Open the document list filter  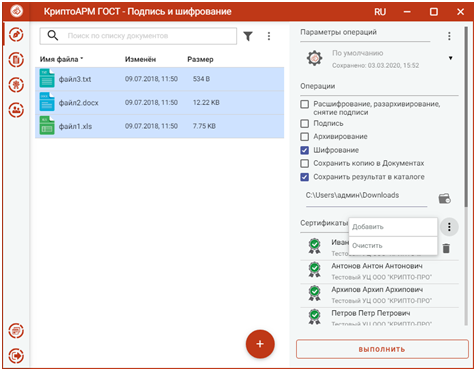pos(248,36)
